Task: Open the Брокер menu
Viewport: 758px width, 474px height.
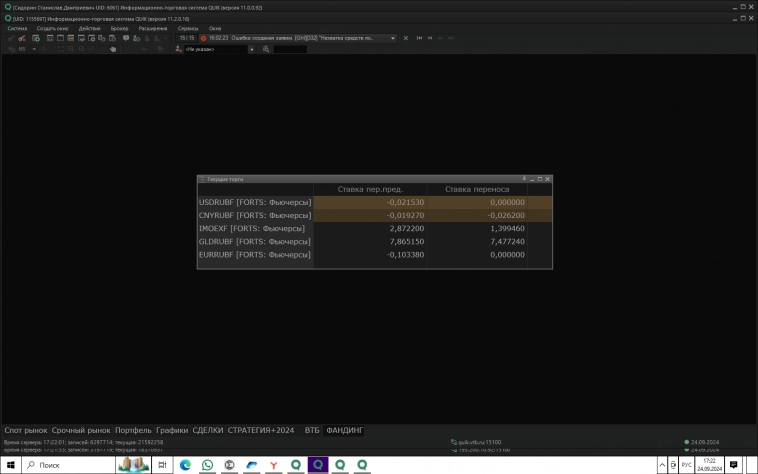Action: 119,28
